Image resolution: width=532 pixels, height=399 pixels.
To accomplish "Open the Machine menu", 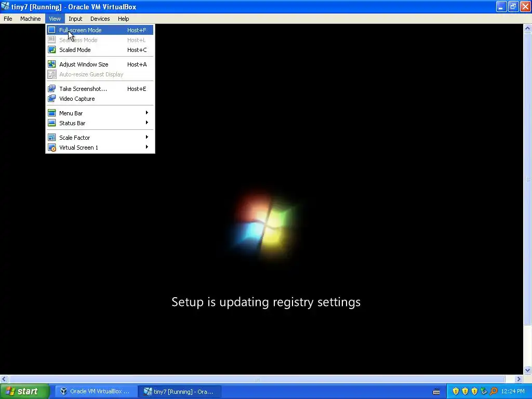I will pos(31,19).
